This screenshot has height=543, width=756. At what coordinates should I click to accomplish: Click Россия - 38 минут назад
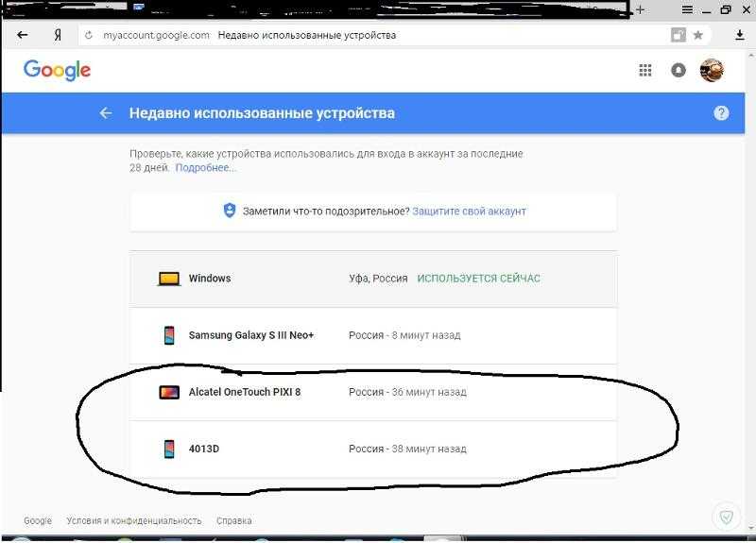point(407,450)
